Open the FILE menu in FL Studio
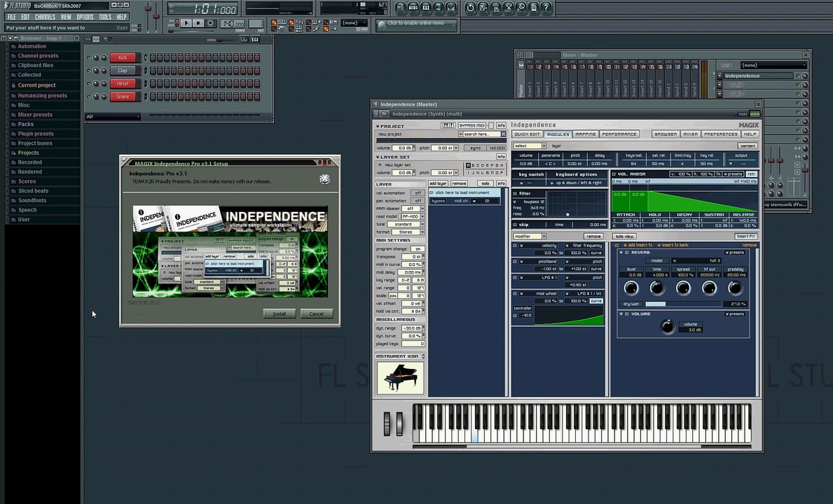This screenshot has height=504, width=833. (12, 17)
